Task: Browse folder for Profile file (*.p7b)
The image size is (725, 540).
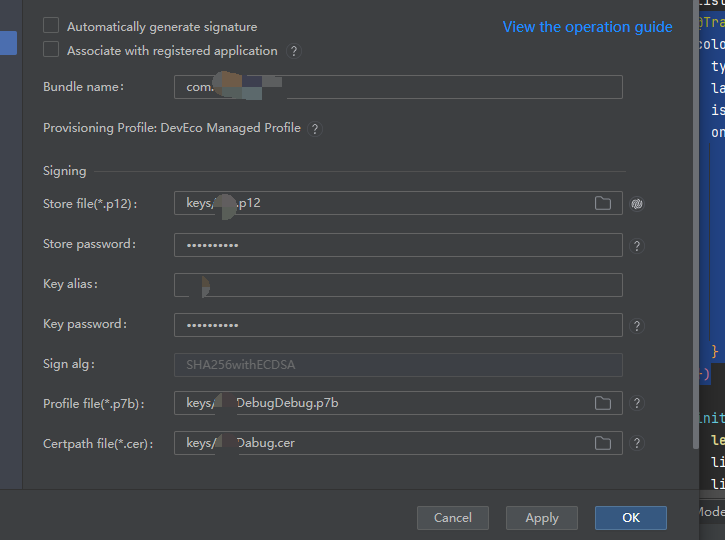Action: click(x=603, y=403)
